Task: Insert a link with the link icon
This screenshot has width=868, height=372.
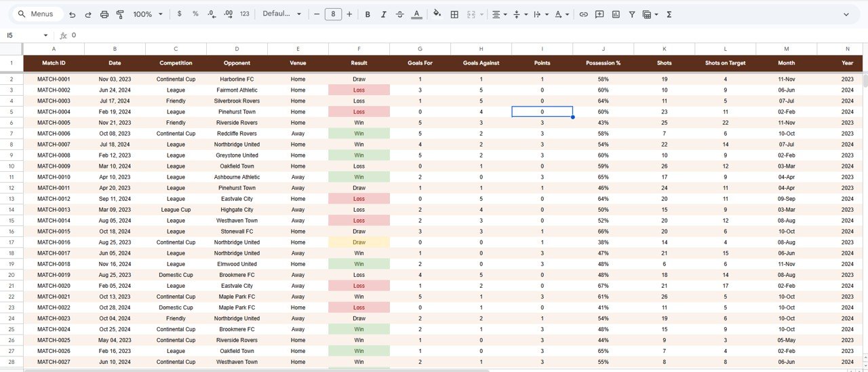Action: point(583,14)
